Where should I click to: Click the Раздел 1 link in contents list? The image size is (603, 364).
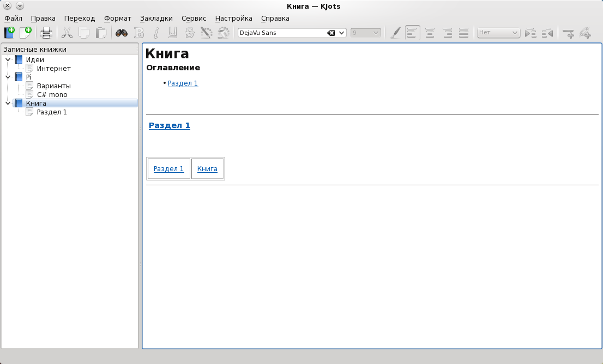(183, 83)
